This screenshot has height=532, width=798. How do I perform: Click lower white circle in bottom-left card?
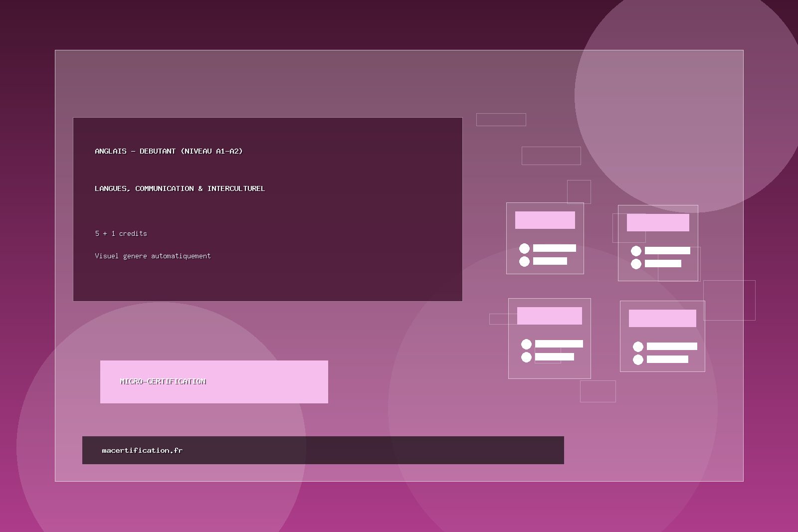pos(526,357)
